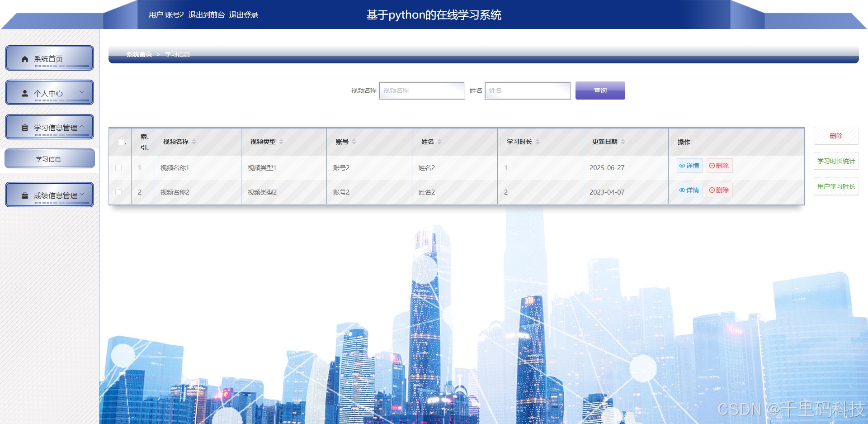This screenshot has width=868, height=424.
Task: Delete the 视频名称2 row
Action: pyautogui.click(x=719, y=190)
